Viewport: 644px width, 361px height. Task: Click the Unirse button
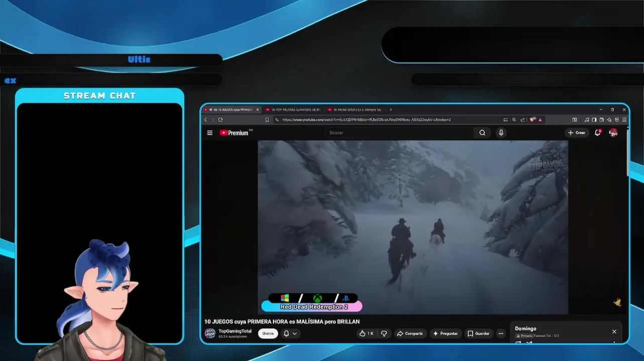coord(268,333)
